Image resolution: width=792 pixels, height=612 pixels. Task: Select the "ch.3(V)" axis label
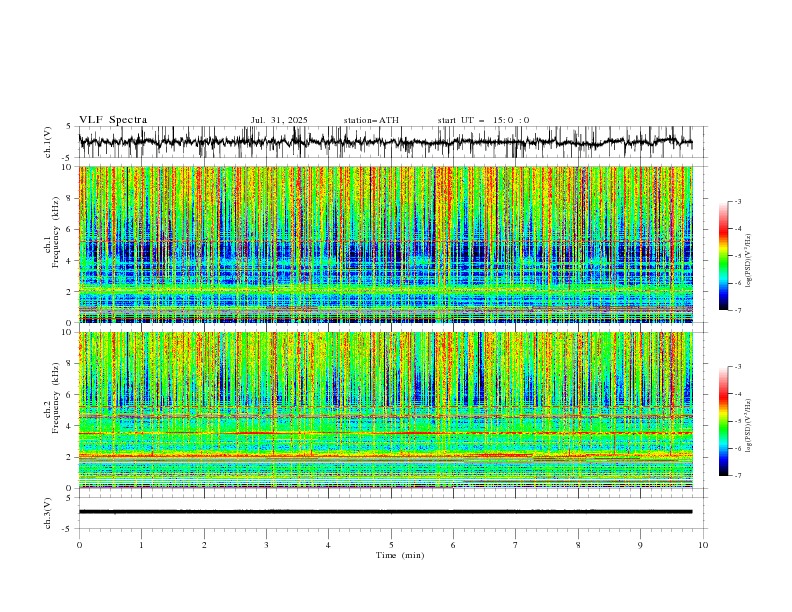[x=48, y=513]
